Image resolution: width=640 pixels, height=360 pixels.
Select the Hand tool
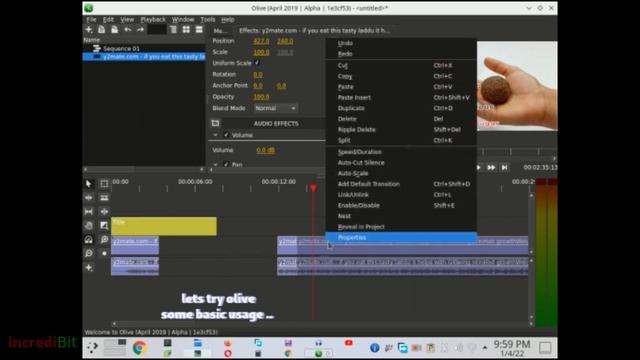(x=89, y=226)
